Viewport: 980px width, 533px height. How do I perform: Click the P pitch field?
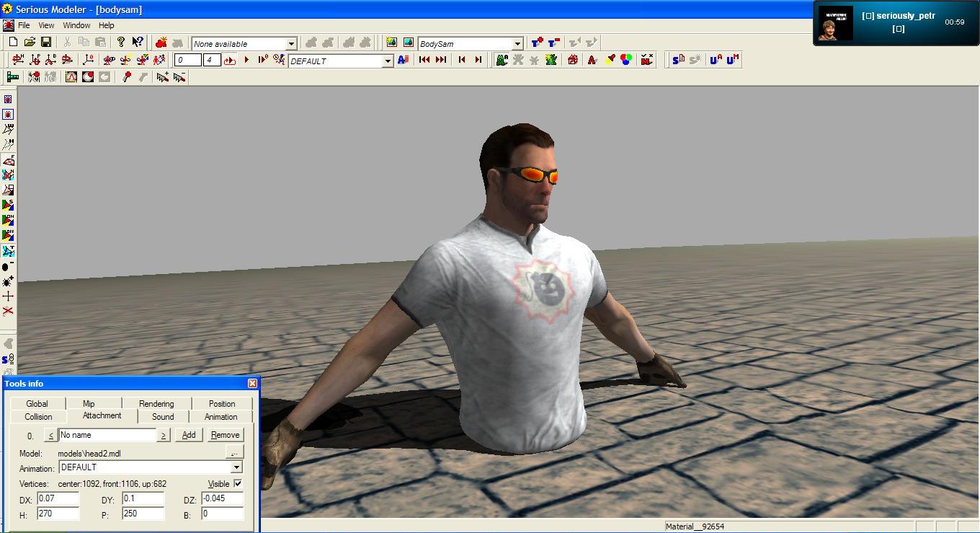click(143, 514)
